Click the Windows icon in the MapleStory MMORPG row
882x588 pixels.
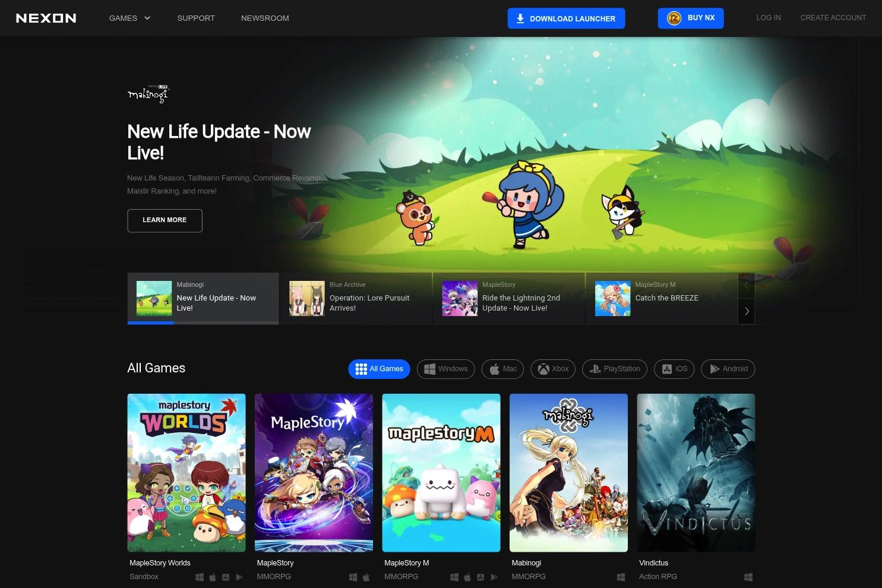pyautogui.click(x=353, y=577)
